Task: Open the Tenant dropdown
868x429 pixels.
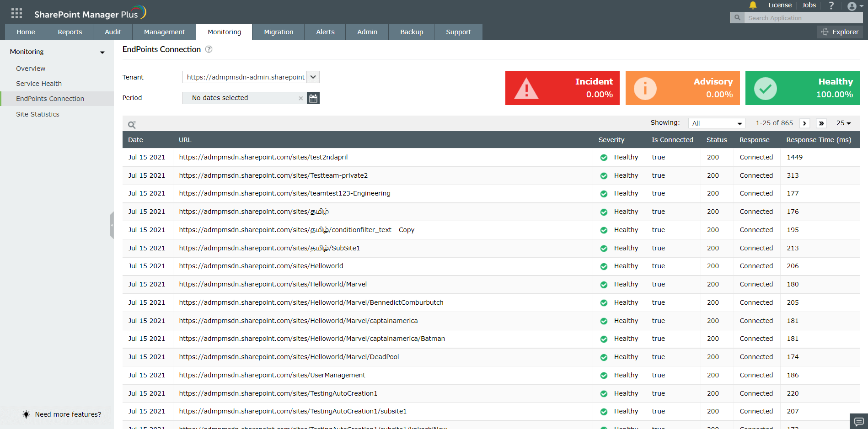Action: coord(313,77)
